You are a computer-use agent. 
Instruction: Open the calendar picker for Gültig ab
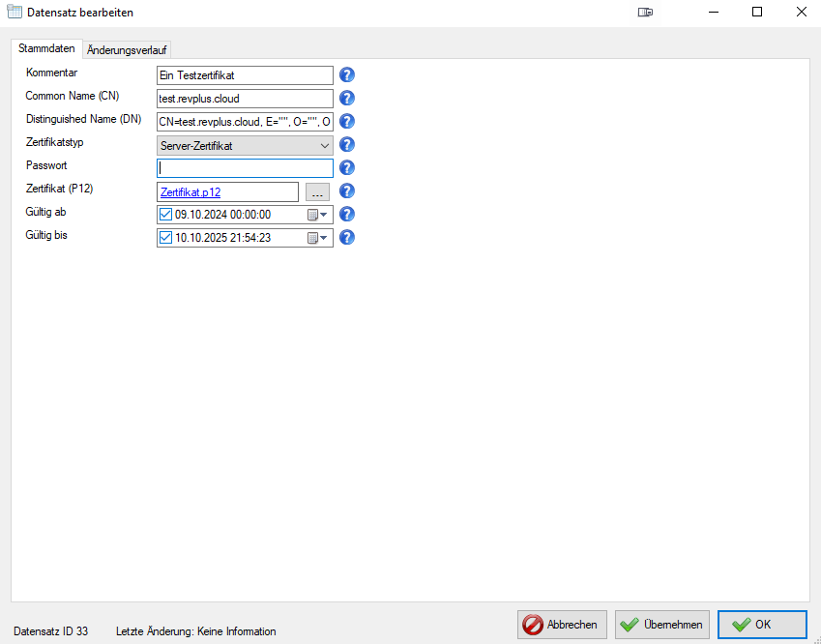pyautogui.click(x=317, y=215)
